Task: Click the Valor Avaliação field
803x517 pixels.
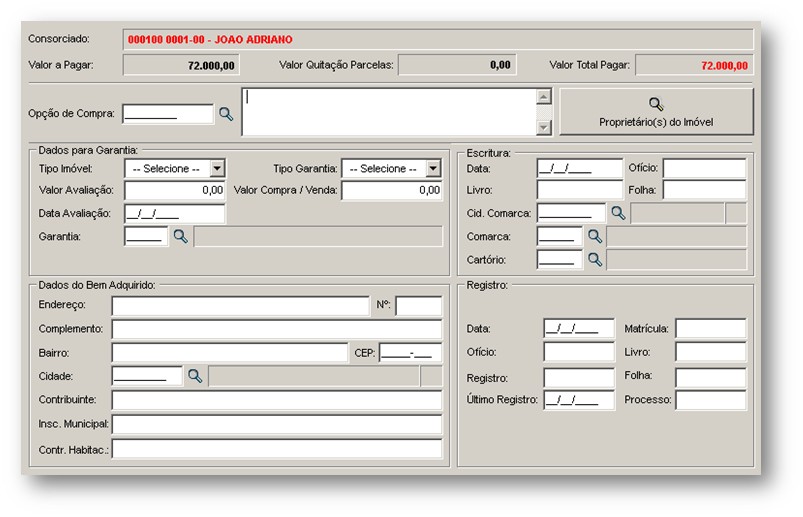Action: click(175, 190)
